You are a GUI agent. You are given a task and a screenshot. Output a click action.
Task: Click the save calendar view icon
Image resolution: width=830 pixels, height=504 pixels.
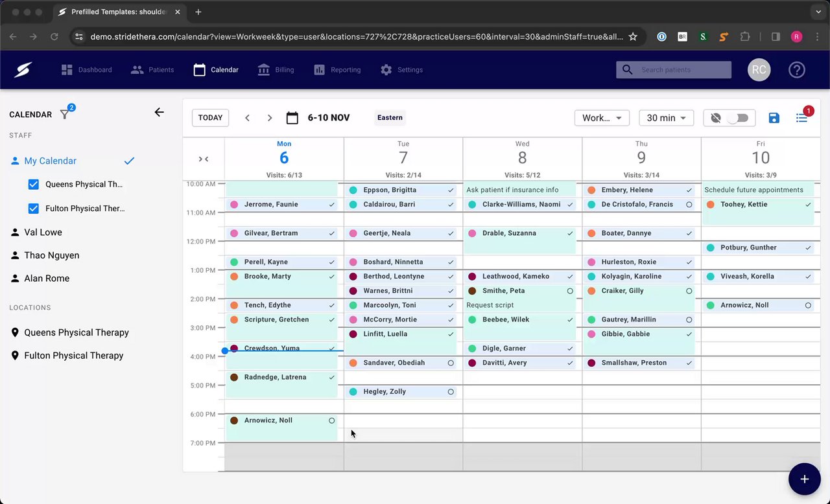pyautogui.click(x=774, y=118)
